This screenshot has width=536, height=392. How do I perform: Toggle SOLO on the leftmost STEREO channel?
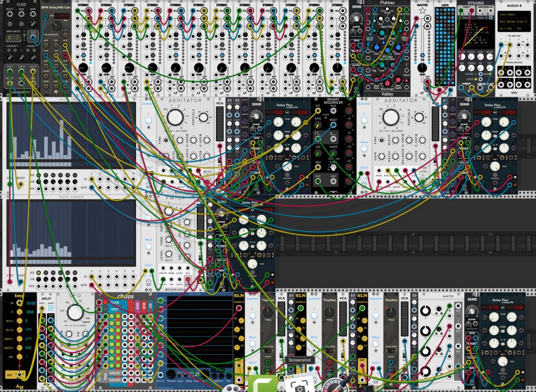coord(83,45)
